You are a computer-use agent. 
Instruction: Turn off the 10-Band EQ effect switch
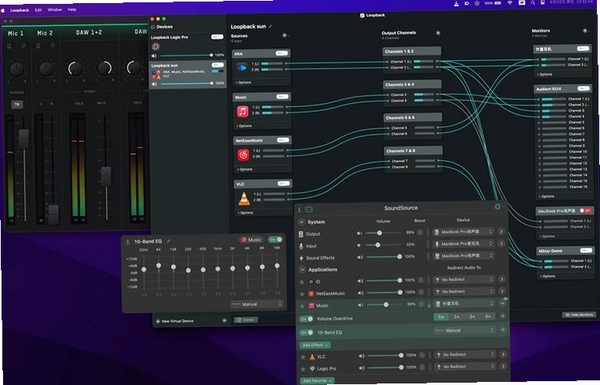tap(307, 332)
